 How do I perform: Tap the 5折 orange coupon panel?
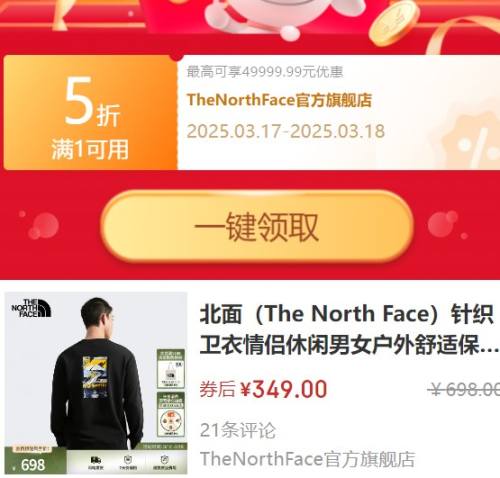(90, 113)
